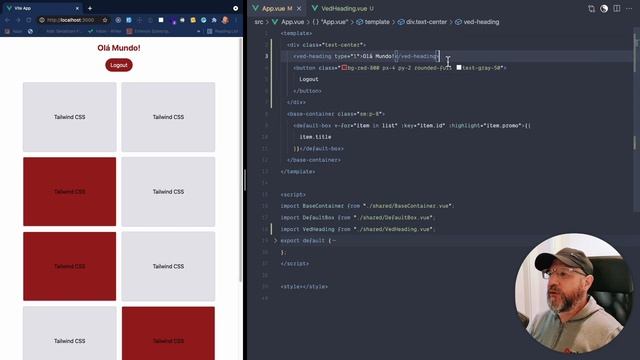
Task: Select the Vite App browser tab
Action: (41, 8)
